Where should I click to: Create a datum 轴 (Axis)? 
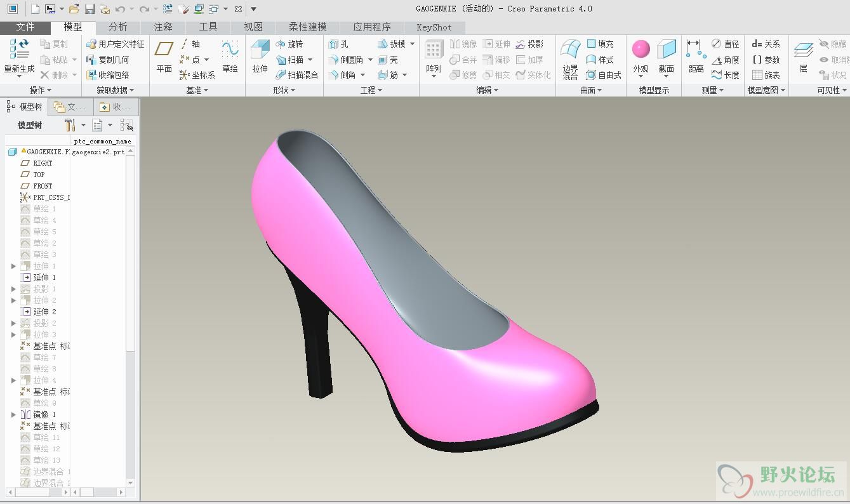tap(190, 44)
